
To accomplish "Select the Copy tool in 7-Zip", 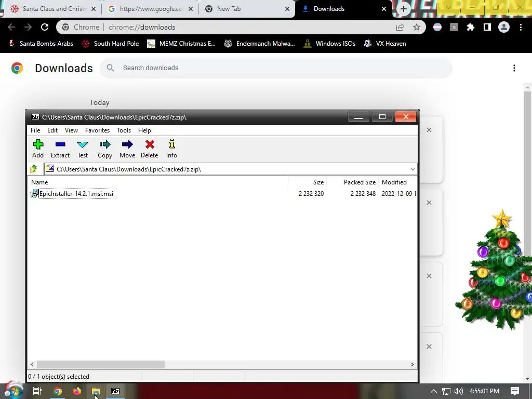I will tap(105, 149).
